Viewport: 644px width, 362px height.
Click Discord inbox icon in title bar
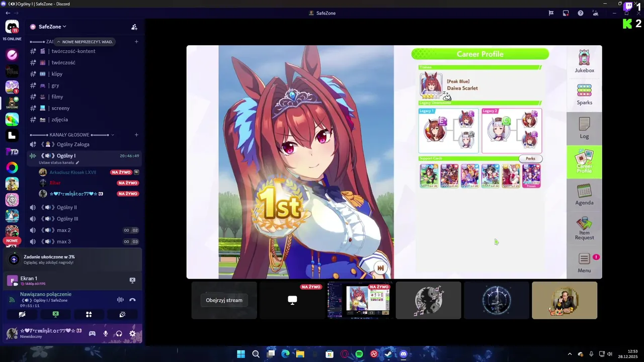pyautogui.click(x=566, y=13)
